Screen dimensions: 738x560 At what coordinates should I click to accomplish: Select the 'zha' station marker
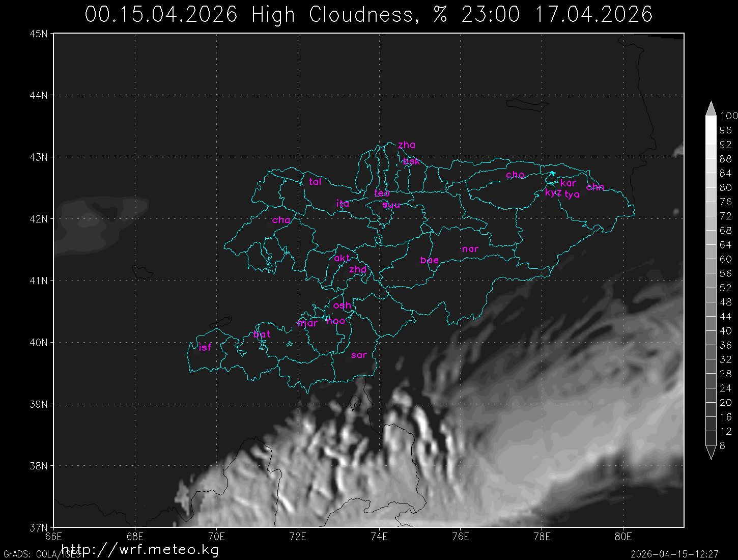(x=407, y=145)
